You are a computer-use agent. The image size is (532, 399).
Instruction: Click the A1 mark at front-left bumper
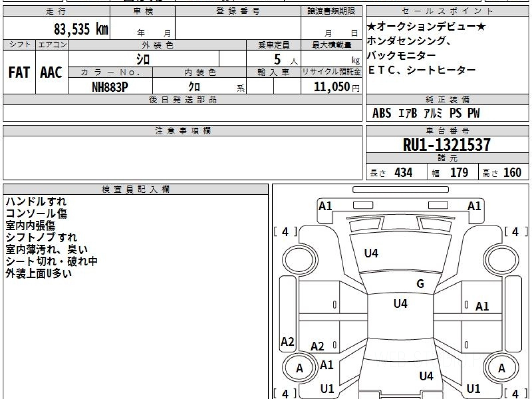[325, 206]
